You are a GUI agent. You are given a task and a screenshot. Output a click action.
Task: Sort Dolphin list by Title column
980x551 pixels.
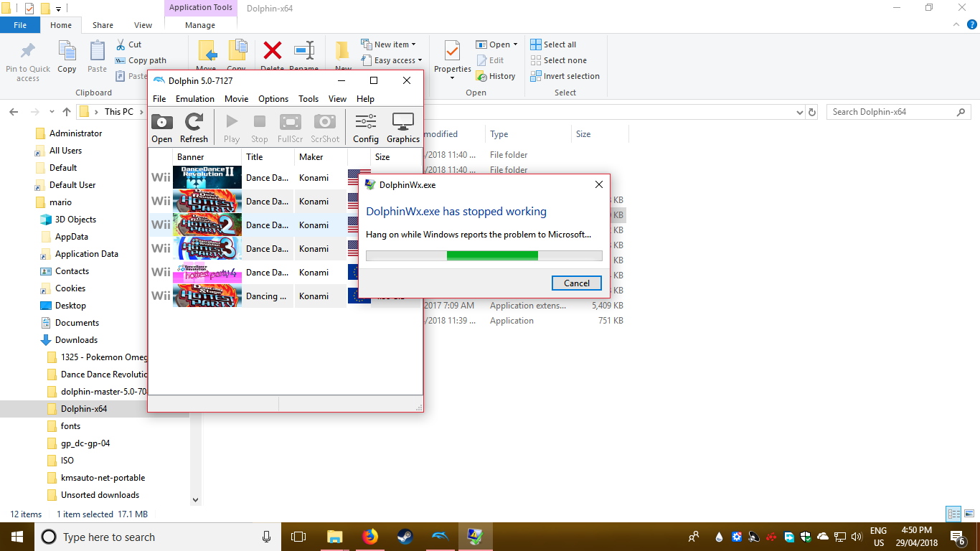[x=268, y=156]
